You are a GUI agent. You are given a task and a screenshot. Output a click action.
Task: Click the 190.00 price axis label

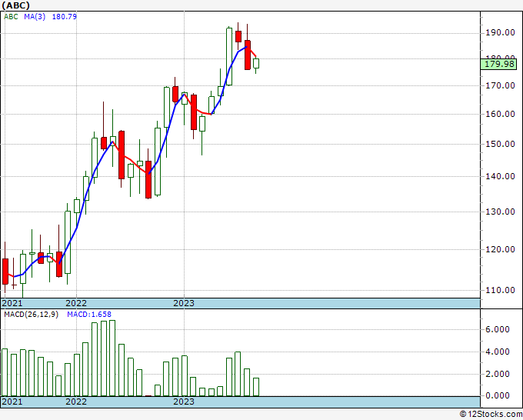[x=500, y=33]
